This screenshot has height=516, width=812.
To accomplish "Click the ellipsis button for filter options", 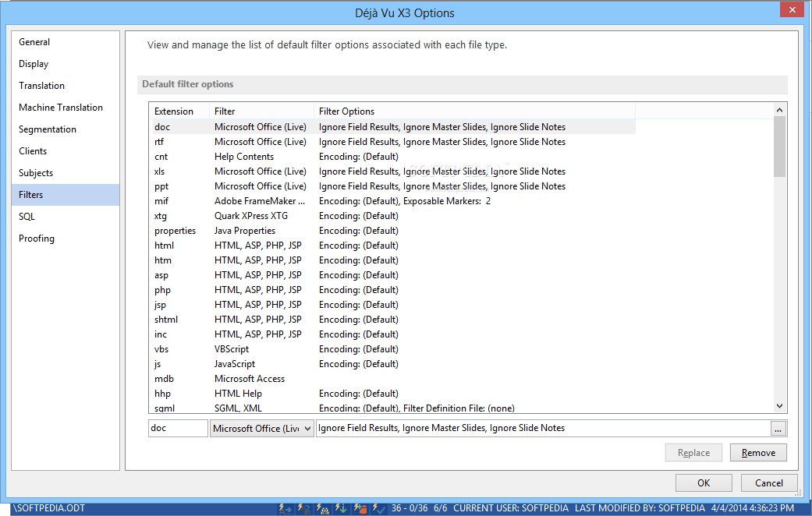I will tap(778, 429).
